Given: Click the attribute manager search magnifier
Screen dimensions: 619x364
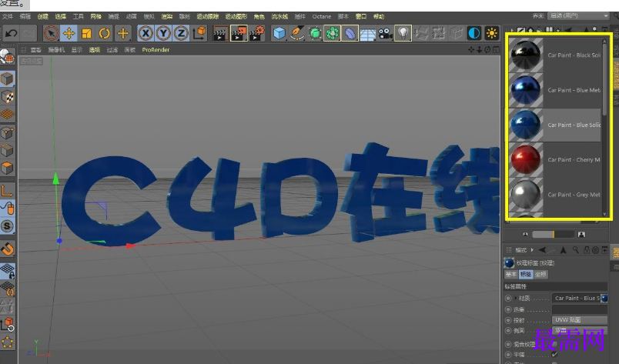Looking at the screenshot, I should [576, 250].
